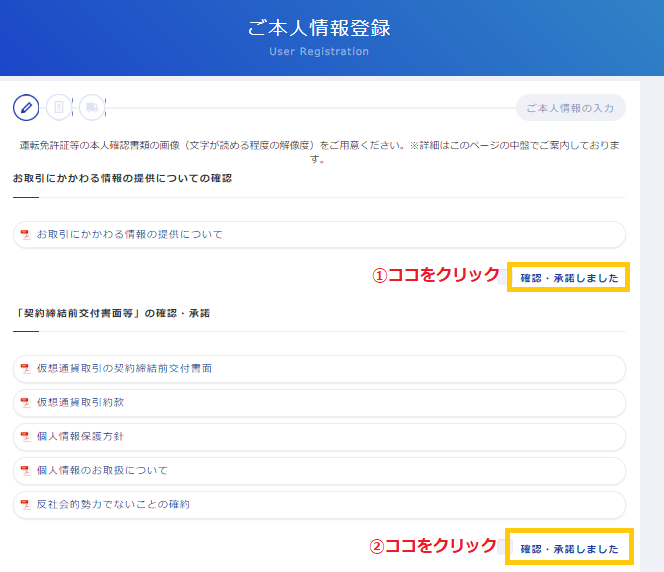Click the document step icon

[59, 108]
